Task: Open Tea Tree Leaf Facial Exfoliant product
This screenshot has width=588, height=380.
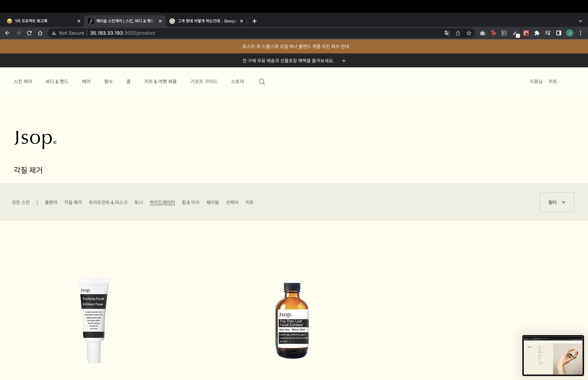Action: [x=292, y=321]
